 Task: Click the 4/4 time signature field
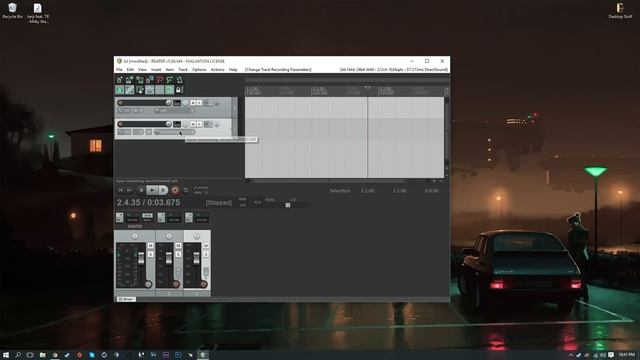tap(257, 202)
